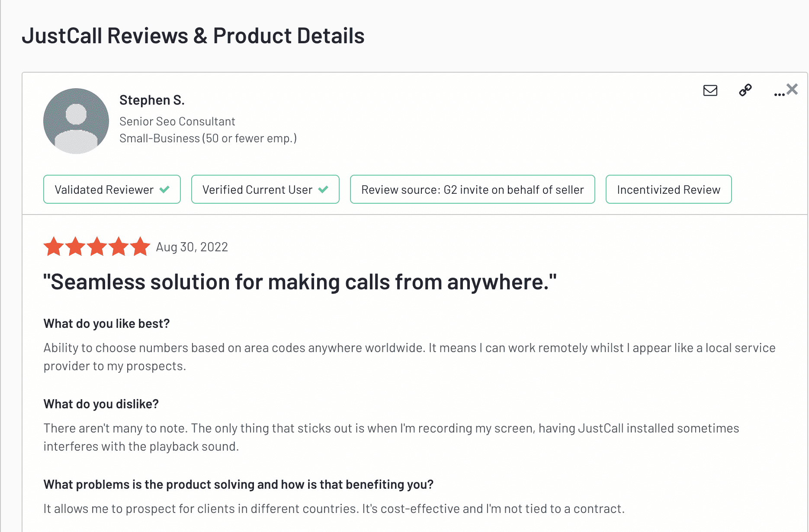Click the Validated Reviewer checkmark
809x532 pixels.
click(x=164, y=189)
